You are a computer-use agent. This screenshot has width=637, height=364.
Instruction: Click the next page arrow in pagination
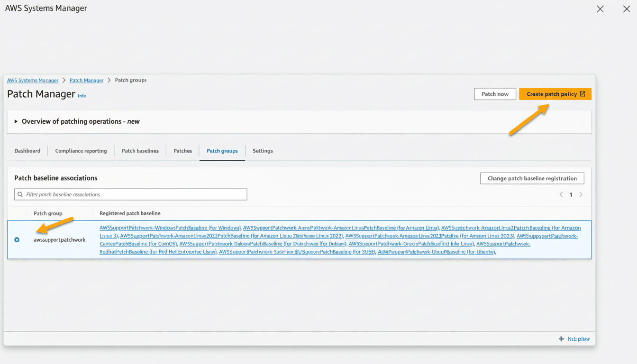tap(581, 194)
